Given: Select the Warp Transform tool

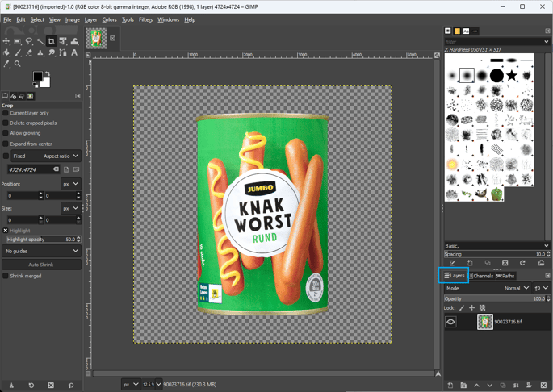Looking at the screenshot, I should point(74,42).
